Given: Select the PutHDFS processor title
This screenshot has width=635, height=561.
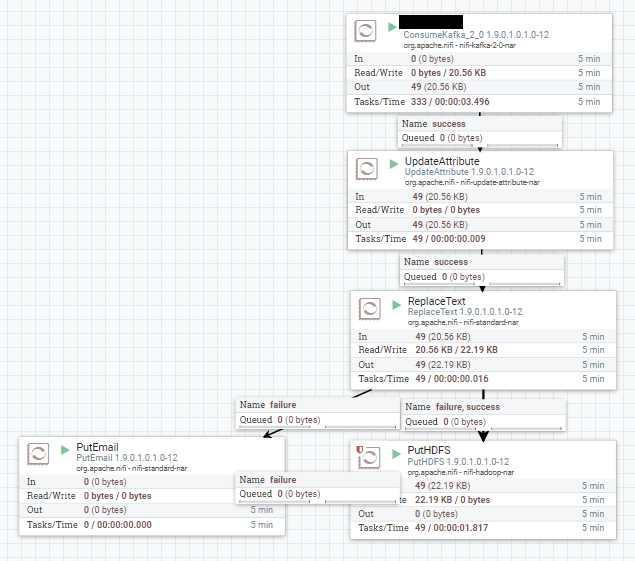Looking at the screenshot, I should (x=429, y=450).
